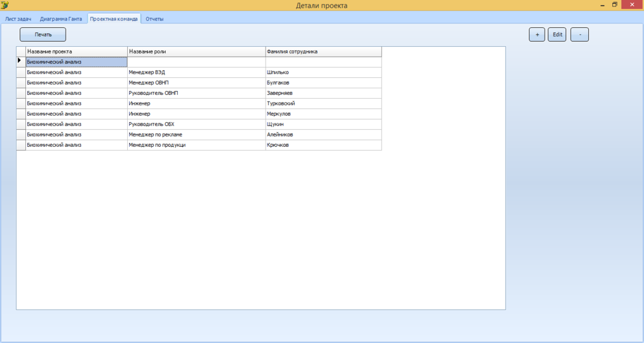Close the Детали проекта window
644x343 pixels.
(632, 5)
